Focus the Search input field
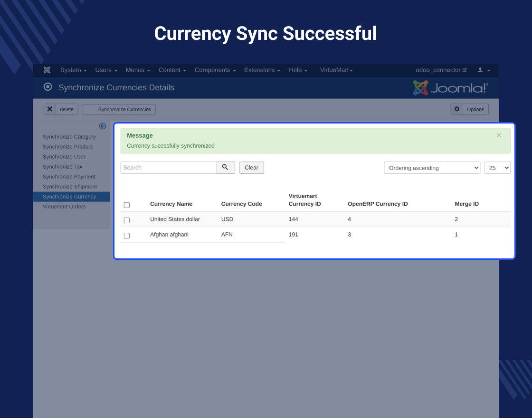The width and height of the screenshot is (532, 418). pos(169,168)
